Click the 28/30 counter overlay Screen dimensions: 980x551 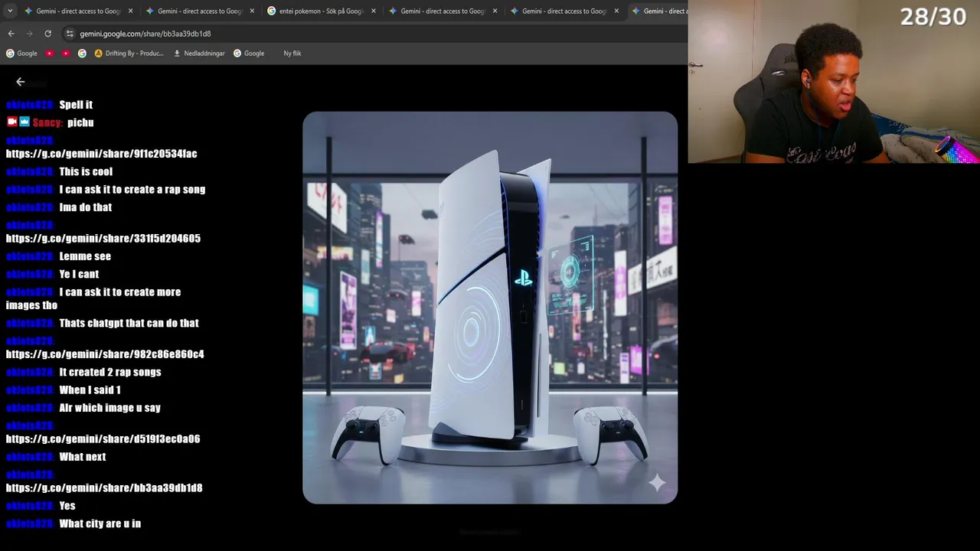coord(933,17)
